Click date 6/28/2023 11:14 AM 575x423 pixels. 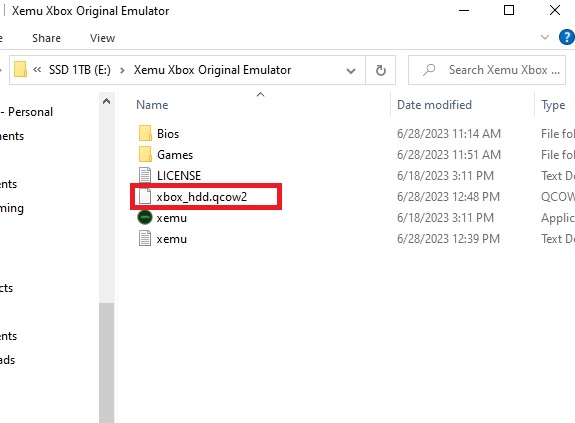pos(448,133)
